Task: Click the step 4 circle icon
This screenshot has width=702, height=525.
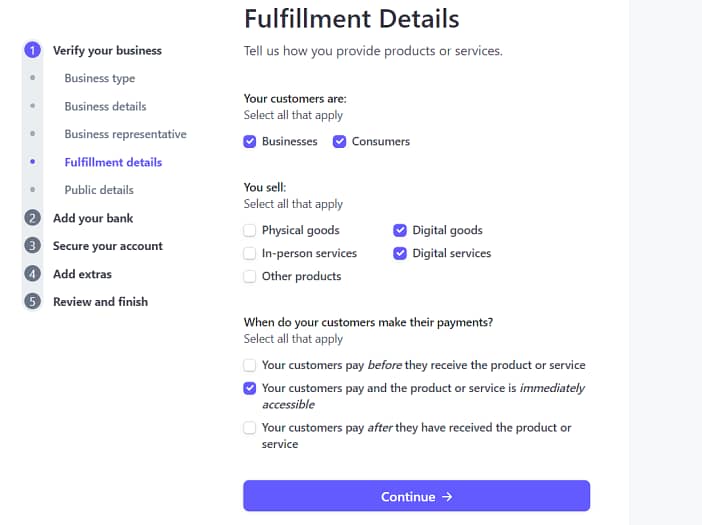Action: click(32, 273)
